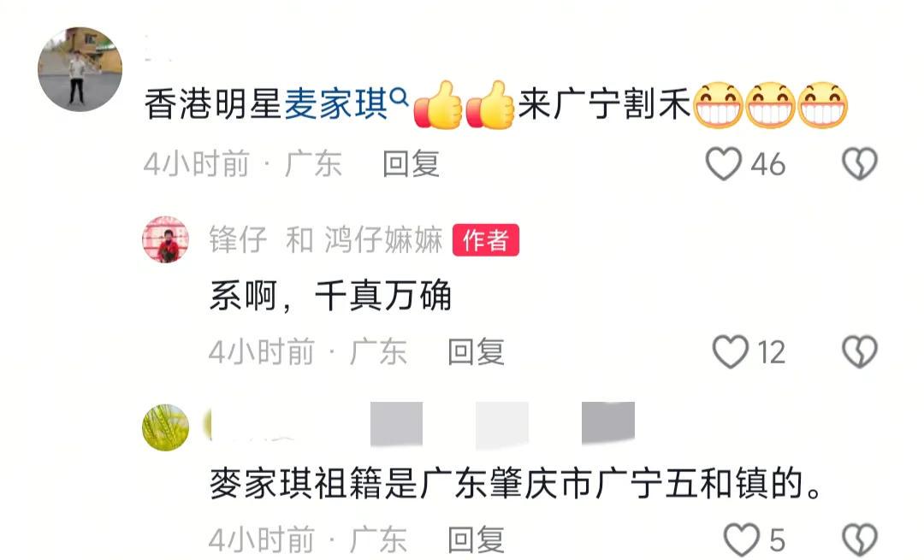Viewport: 924px width, 560px height.
Task: Dislike the comment about 麥家琪祖籍
Action: click(x=860, y=539)
